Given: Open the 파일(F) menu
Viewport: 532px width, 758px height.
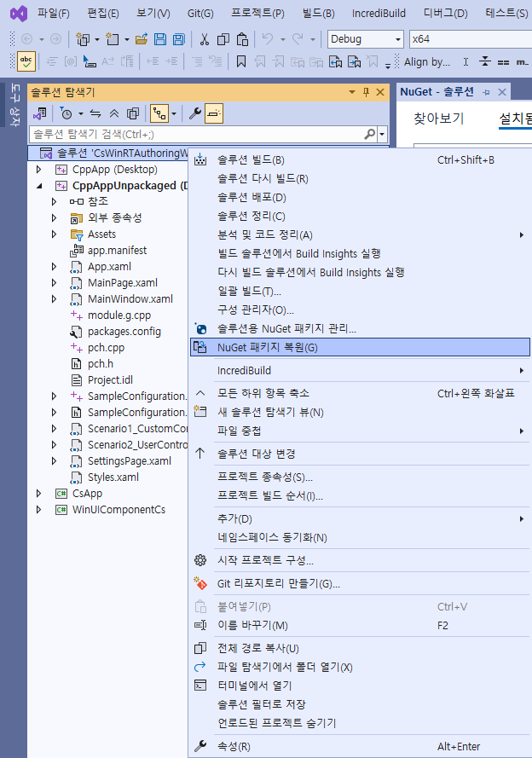Looking at the screenshot, I should [54, 13].
